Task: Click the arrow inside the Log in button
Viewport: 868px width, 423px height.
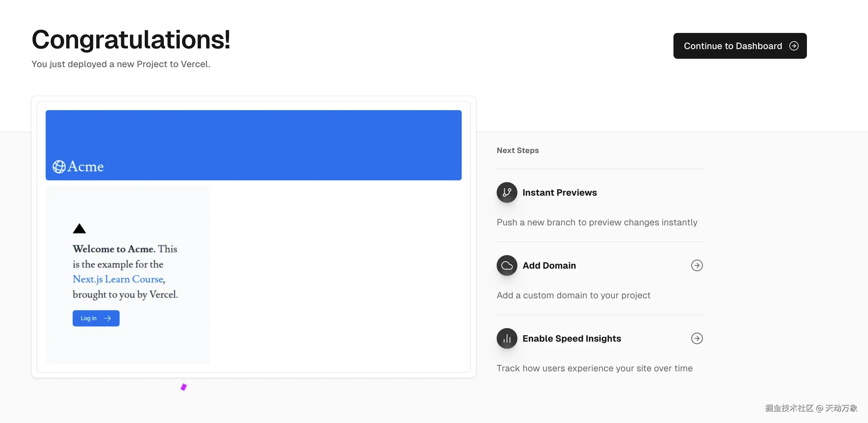Action: click(x=108, y=318)
